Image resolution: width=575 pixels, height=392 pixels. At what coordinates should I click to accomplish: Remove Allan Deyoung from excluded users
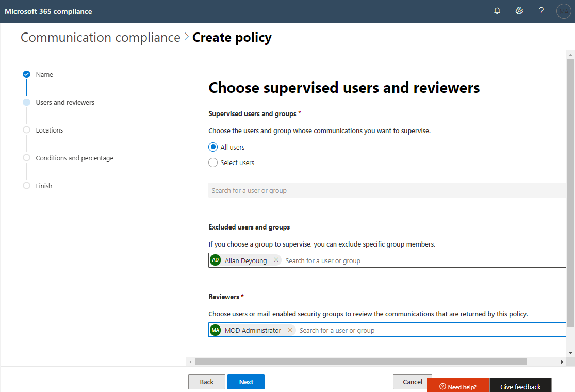click(x=276, y=260)
